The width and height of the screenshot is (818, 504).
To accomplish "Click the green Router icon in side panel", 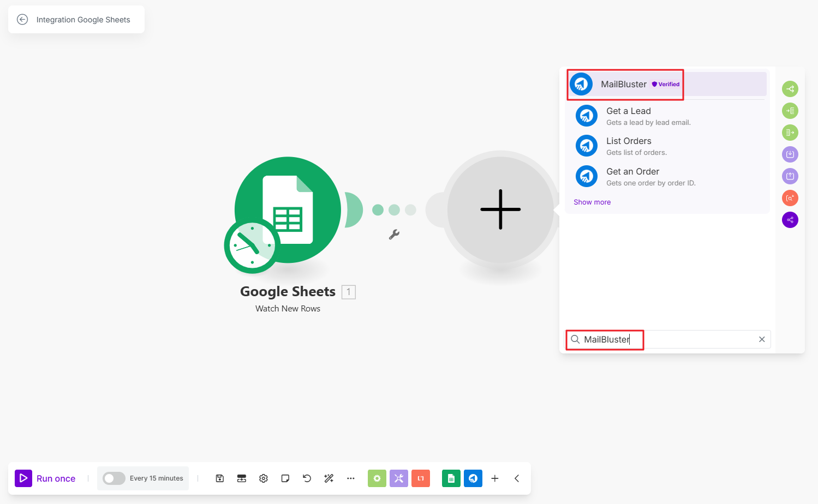I will coord(790,89).
